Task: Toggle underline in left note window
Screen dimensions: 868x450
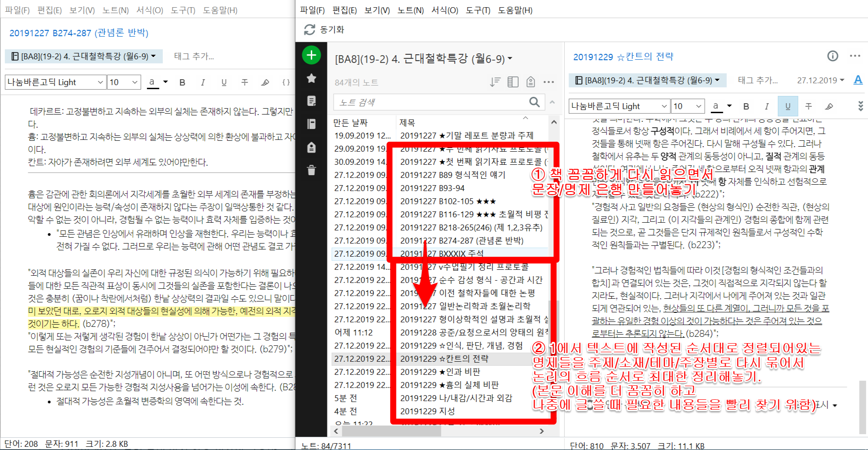Action: point(224,82)
